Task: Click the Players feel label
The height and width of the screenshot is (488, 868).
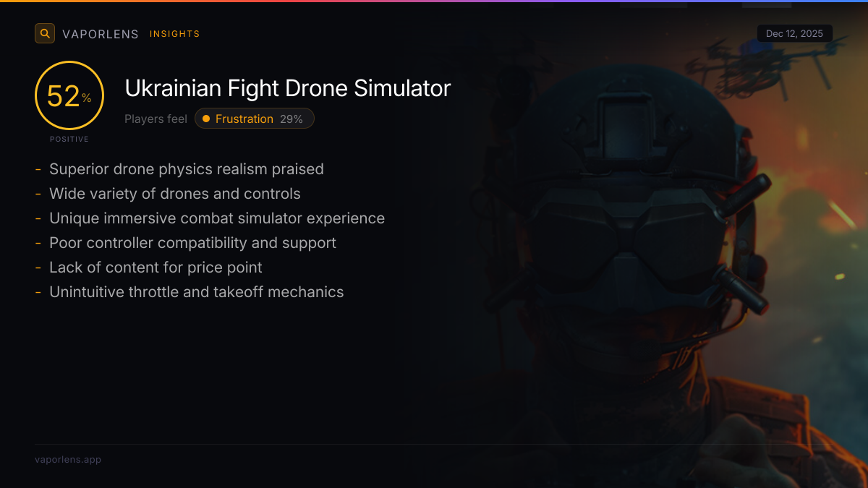Action: (x=156, y=119)
